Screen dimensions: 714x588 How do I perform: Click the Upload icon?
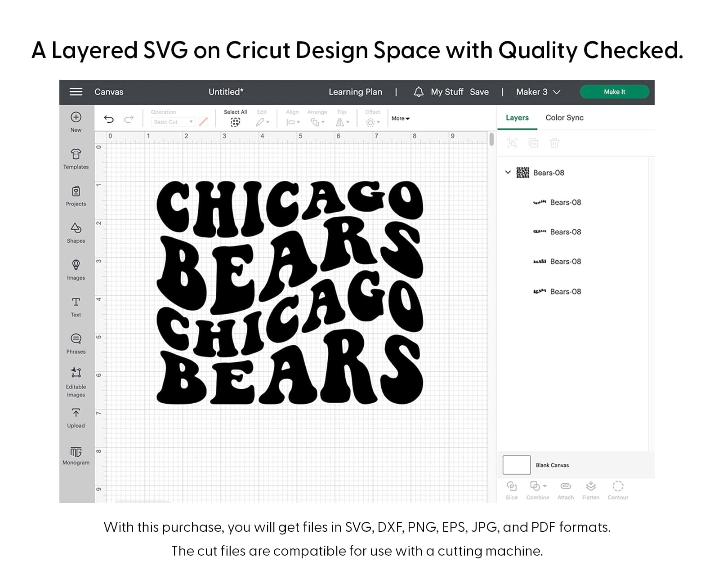[76, 413]
